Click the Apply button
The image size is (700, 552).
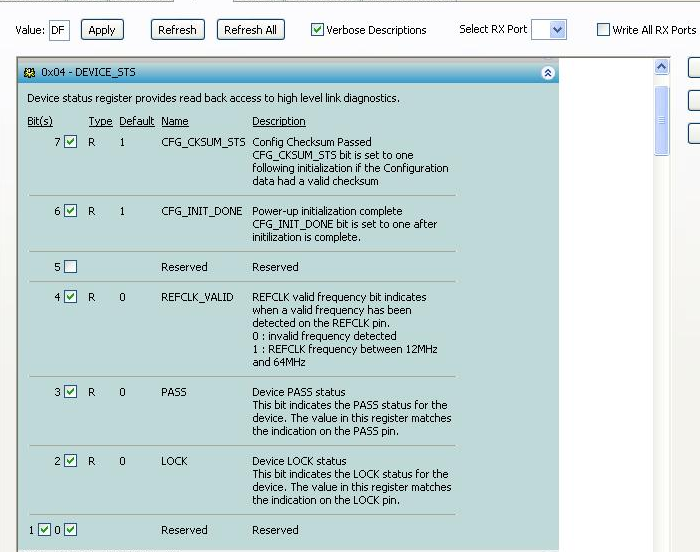click(102, 30)
